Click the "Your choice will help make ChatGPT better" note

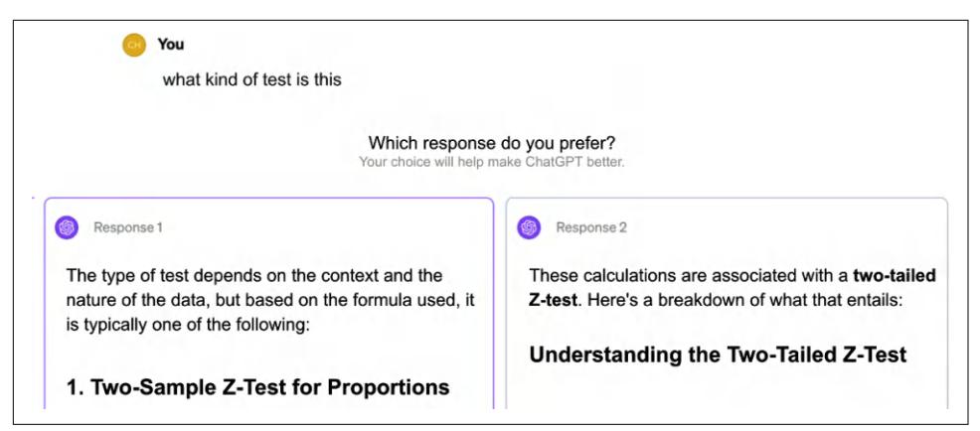click(491, 162)
